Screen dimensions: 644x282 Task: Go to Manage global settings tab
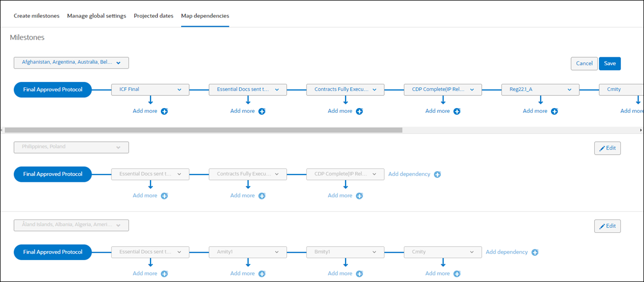coord(96,16)
